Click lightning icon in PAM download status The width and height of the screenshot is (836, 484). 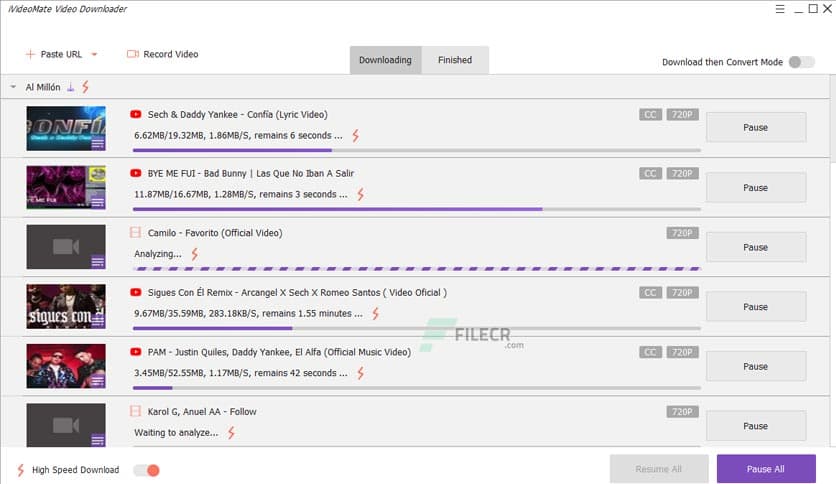361,373
